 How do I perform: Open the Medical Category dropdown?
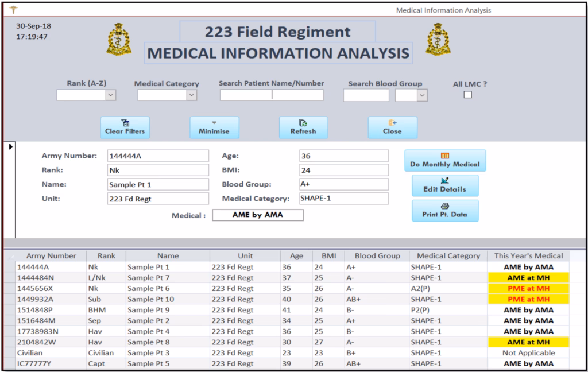click(x=191, y=95)
